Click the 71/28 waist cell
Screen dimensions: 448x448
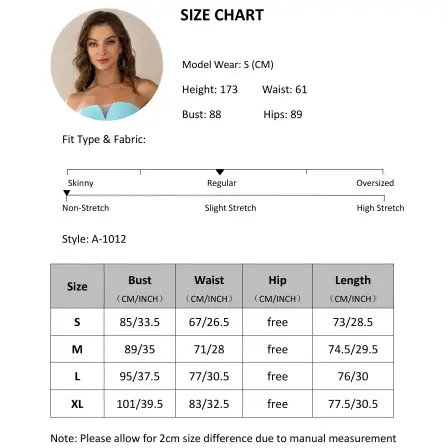(209, 349)
